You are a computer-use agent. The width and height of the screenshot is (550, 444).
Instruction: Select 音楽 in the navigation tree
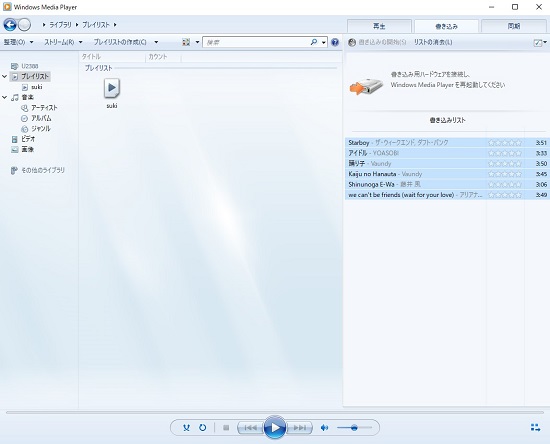tap(27, 97)
